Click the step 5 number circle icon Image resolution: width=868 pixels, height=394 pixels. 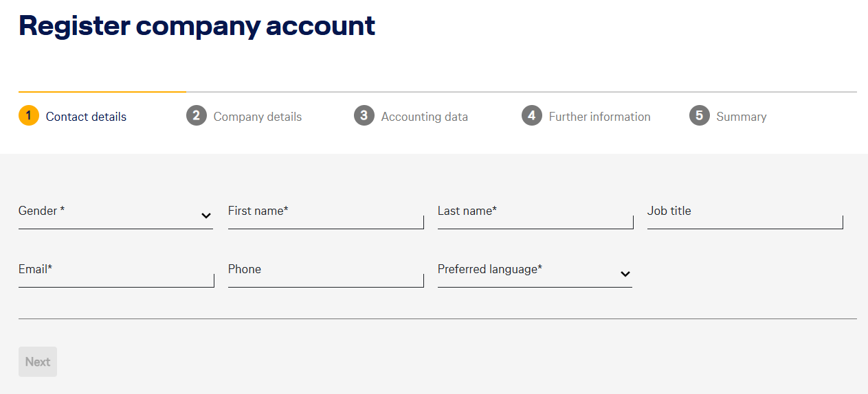point(699,116)
